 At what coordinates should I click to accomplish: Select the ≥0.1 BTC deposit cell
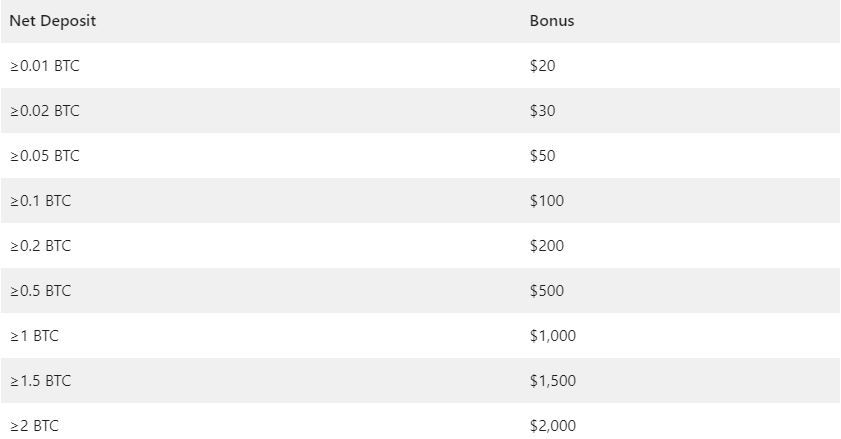click(x=41, y=201)
